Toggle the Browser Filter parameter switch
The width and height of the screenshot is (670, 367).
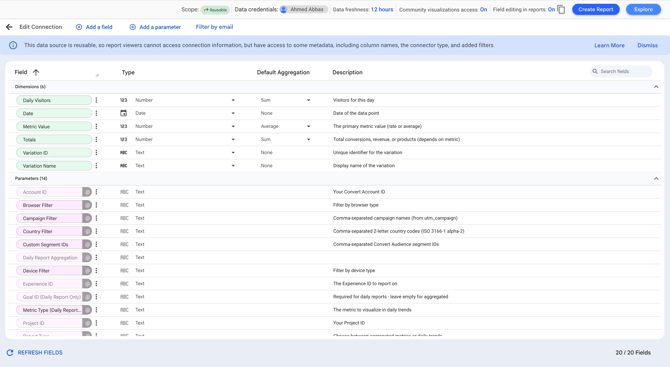tap(87, 205)
